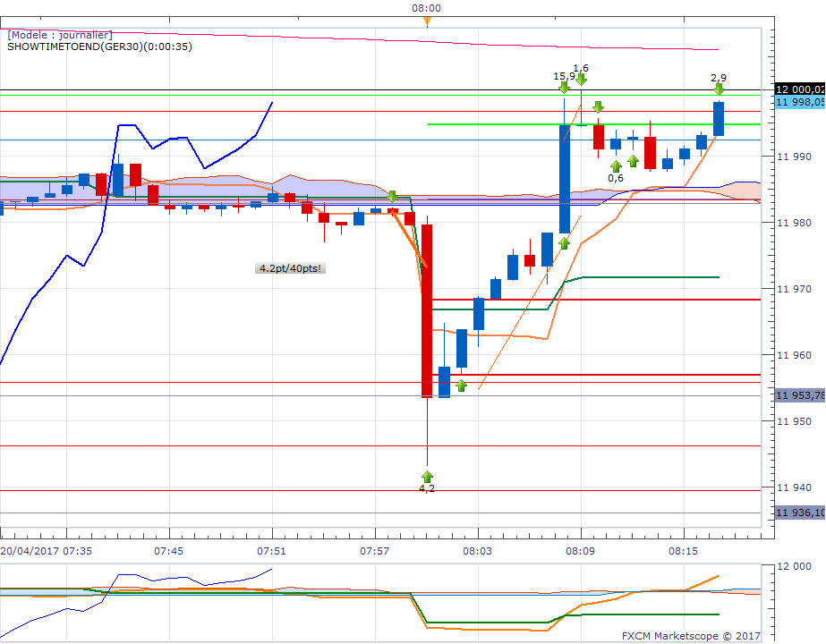Click the green up arrow labeled 0,6
The height and width of the screenshot is (644, 826).
tap(616, 166)
